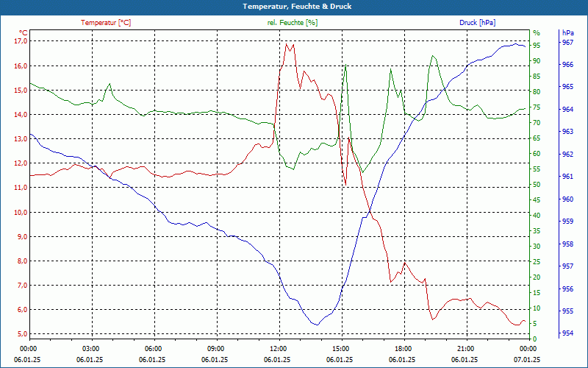Select the 40 humidity axis value
Viewport: 588px width, 368px height.
pos(537,216)
